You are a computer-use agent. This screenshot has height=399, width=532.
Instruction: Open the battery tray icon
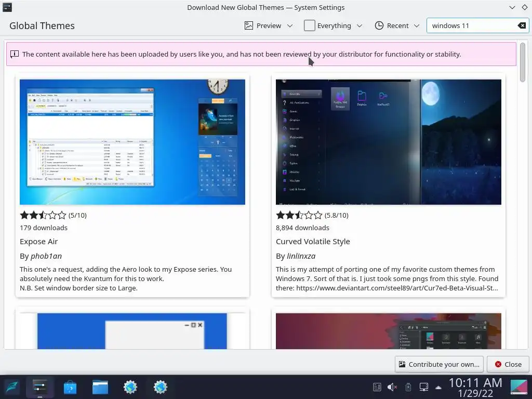point(408,387)
